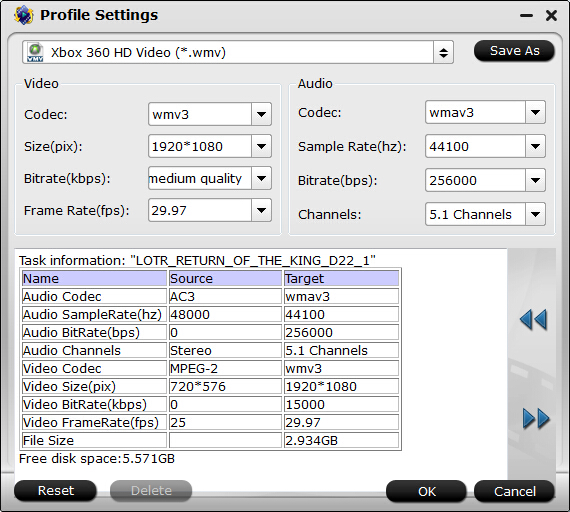Click the Target column header

click(x=341, y=279)
